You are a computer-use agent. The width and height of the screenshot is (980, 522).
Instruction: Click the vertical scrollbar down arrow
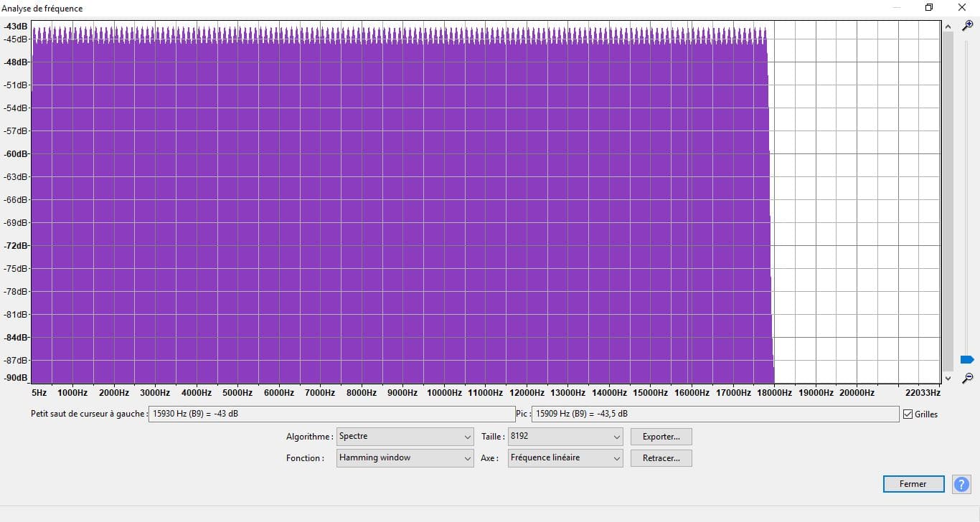pos(948,378)
